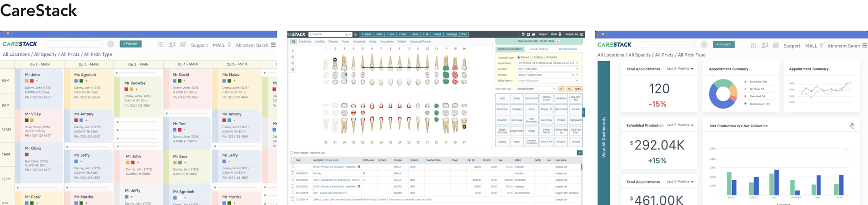Check row for C001 Caries Assessment
This screenshot has width=868, height=205.
(x=292, y=193)
